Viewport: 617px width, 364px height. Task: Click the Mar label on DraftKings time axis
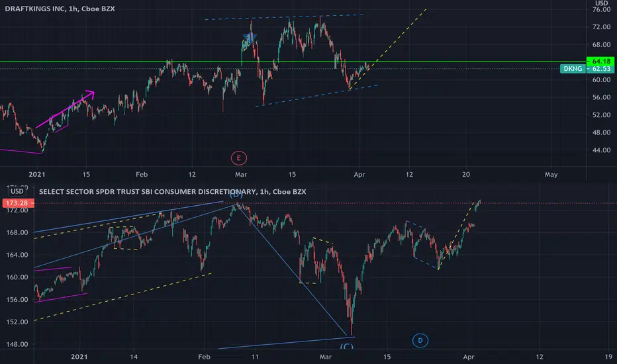click(x=241, y=174)
